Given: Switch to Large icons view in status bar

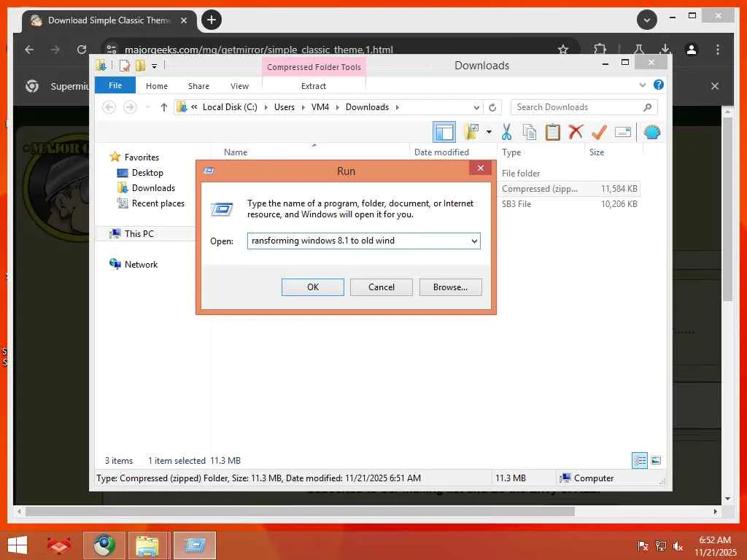Looking at the screenshot, I should pos(656,460).
